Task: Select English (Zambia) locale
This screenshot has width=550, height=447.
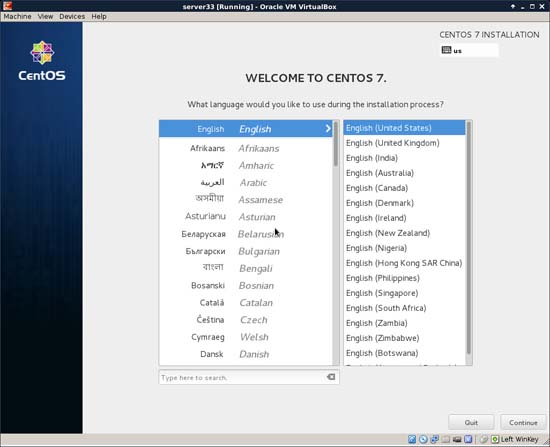Action: coord(404,323)
